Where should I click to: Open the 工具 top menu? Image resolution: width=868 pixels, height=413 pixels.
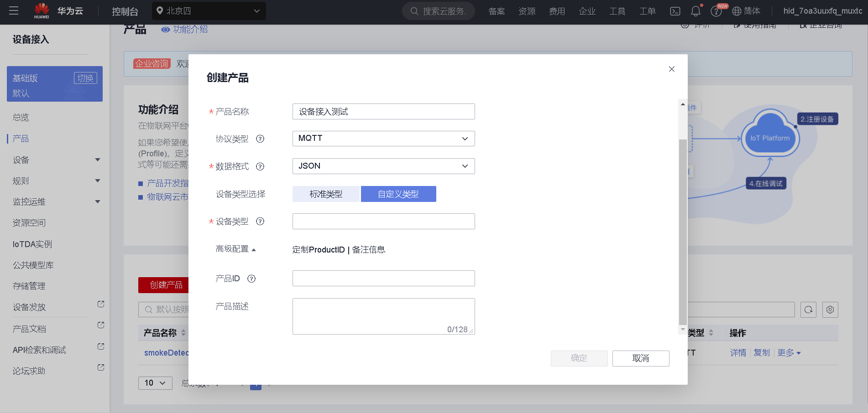pyautogui.click(x=617, y=11)
